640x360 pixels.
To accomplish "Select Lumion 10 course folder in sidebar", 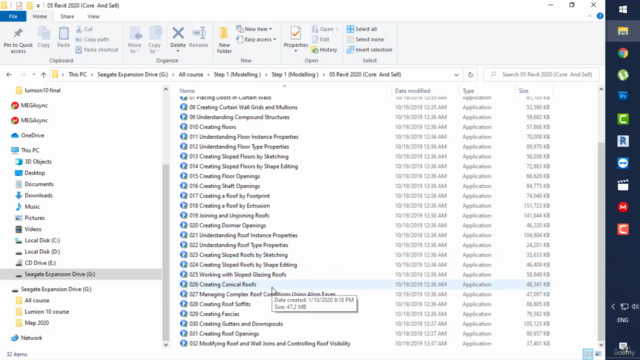I will [47, 311].
